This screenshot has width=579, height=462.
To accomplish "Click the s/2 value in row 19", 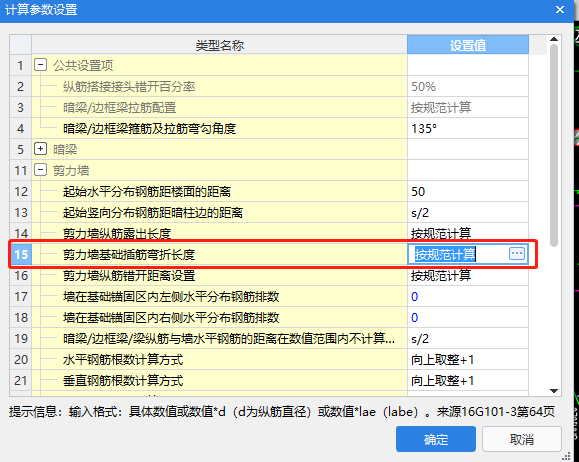I will click(468, 338).
